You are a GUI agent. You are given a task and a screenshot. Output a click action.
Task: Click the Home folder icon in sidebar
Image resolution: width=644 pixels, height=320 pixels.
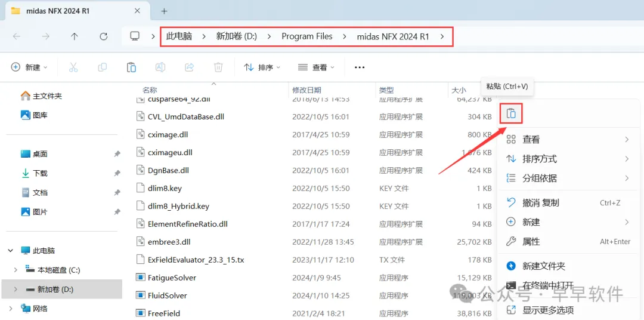26,96
